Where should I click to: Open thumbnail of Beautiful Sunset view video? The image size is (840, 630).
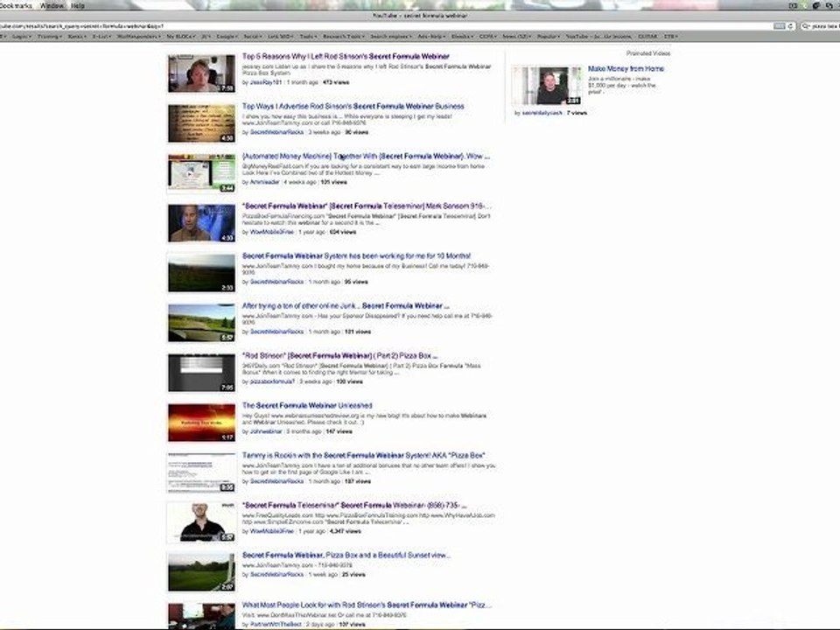201,572
